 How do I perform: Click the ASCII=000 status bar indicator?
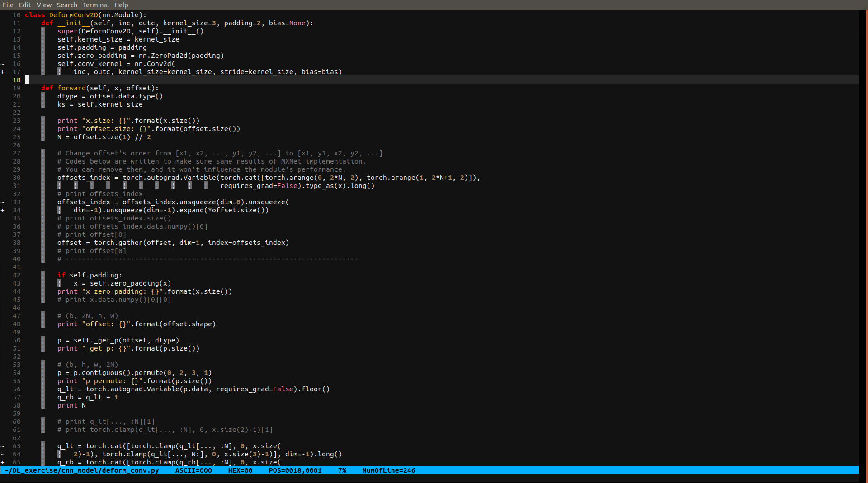coord(193,470)
